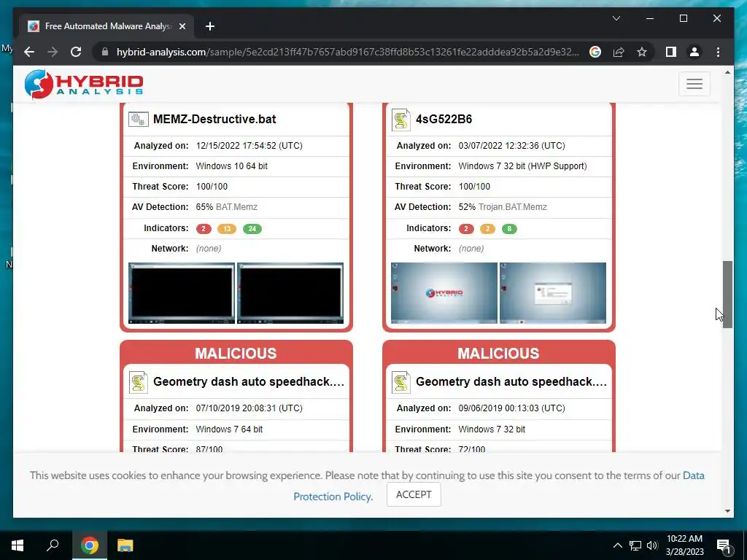Image resolution: width=747 pixels, height=560 pixels.
Task: Click the Google icon in address bar
Action: (595, 52)
